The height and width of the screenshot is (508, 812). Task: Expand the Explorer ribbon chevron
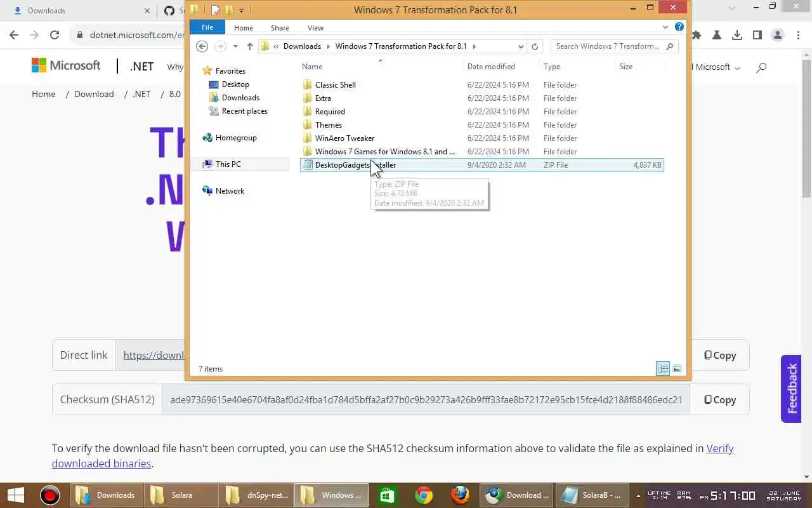pos(665,27)
